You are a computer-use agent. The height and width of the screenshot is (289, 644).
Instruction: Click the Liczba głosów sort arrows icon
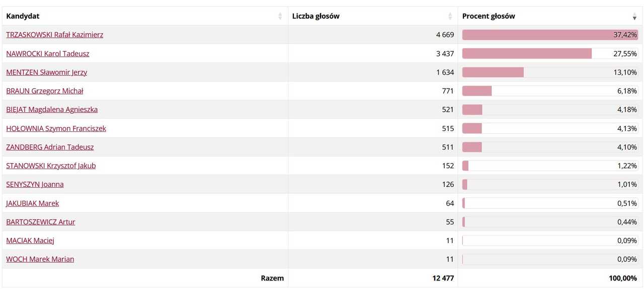pos(450,16)
